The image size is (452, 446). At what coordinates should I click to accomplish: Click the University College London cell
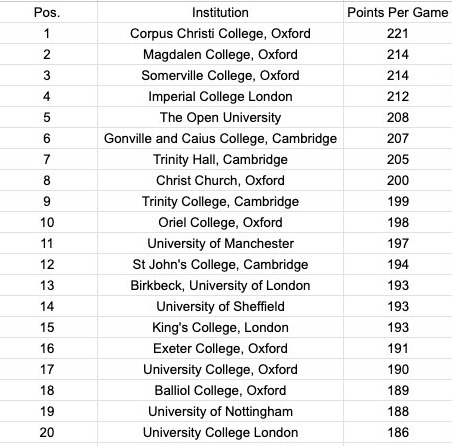[x=220, y=432]
